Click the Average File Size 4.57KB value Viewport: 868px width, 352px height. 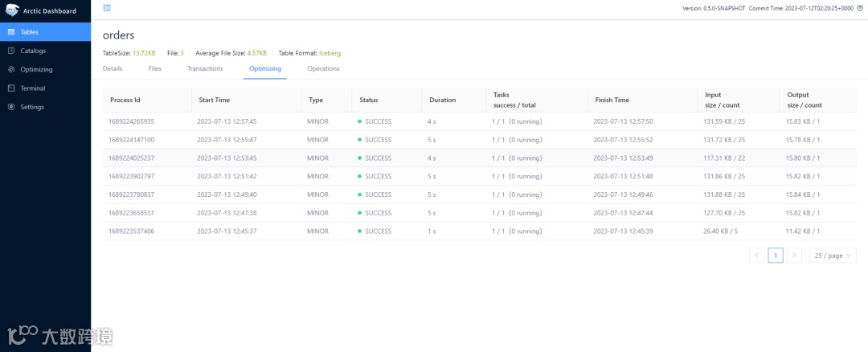[257, 53]
